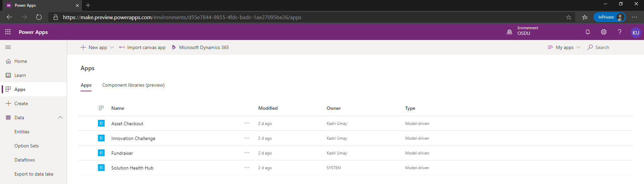Screen dimensions: 644x184
Task: Click the browser back arrow
Action: click(x=9, y=17)
